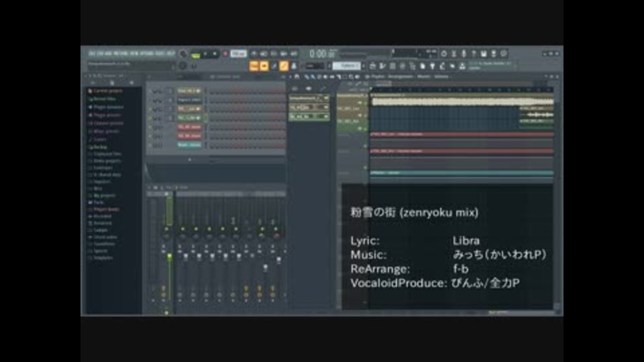644x362 pixels.
Task: Select the playlist paint brush tool
Action: [312, 76]
